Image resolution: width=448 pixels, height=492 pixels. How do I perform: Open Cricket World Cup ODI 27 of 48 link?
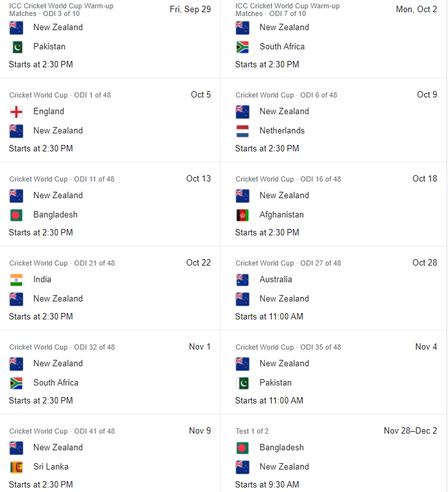(288, 263)
